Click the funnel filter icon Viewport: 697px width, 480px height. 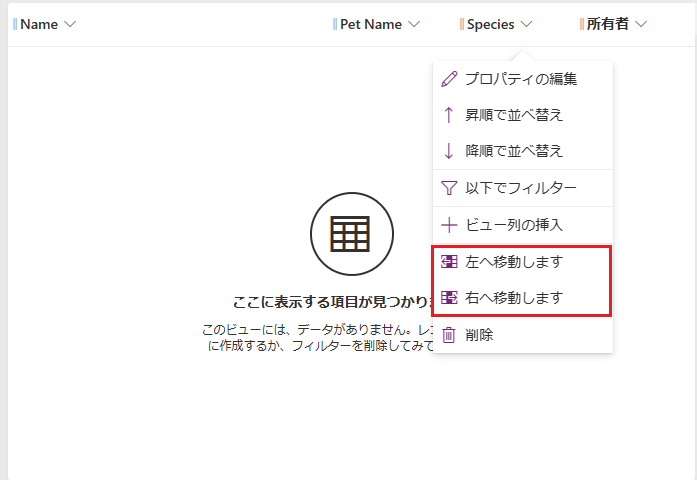coord(449,188)
